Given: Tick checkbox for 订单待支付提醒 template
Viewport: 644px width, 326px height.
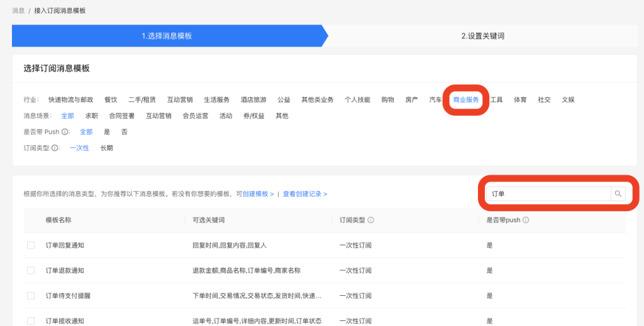Looking at the screenshot, I should (31, 295).
